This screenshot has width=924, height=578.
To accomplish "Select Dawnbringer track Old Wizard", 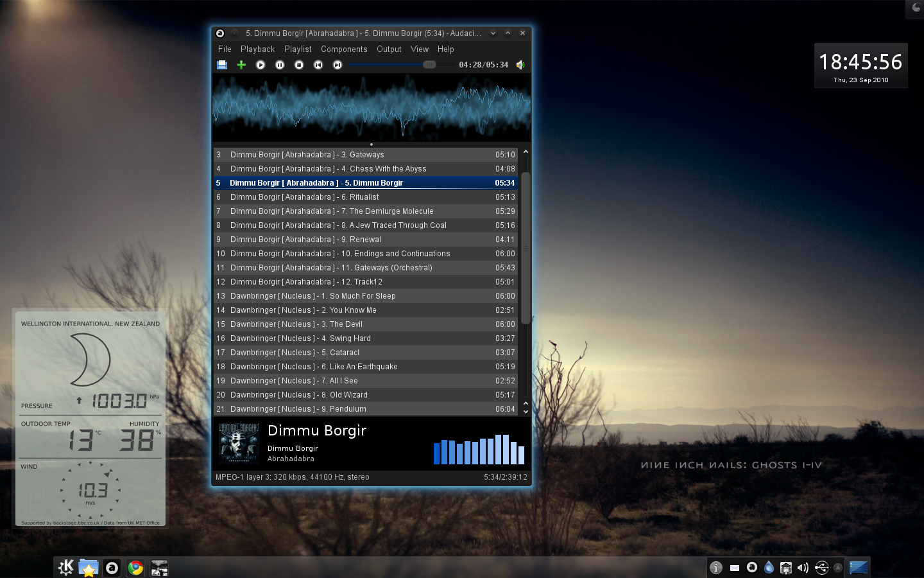I will 366,395.
